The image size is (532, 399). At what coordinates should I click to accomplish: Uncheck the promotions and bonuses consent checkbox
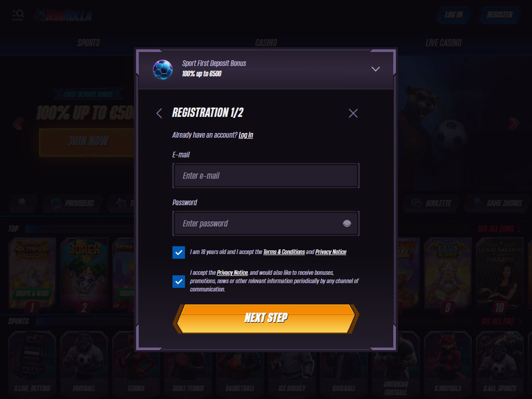click(x=179, y=281)
